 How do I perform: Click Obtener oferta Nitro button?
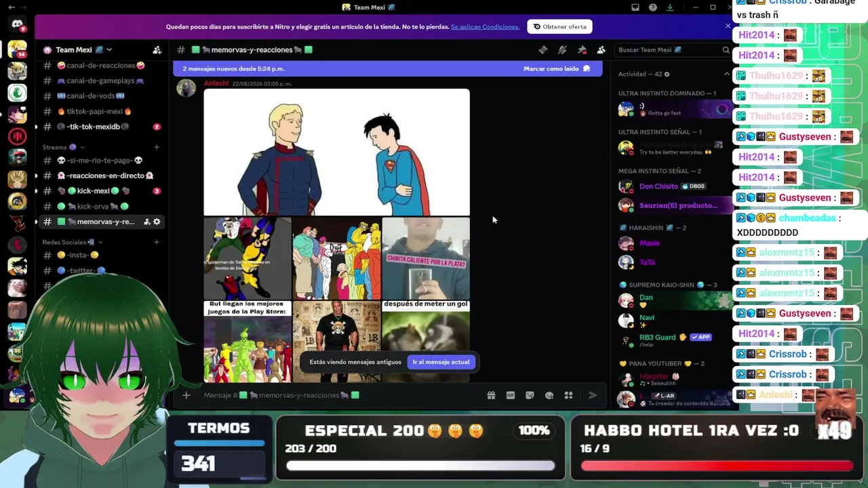coord(560,26)
